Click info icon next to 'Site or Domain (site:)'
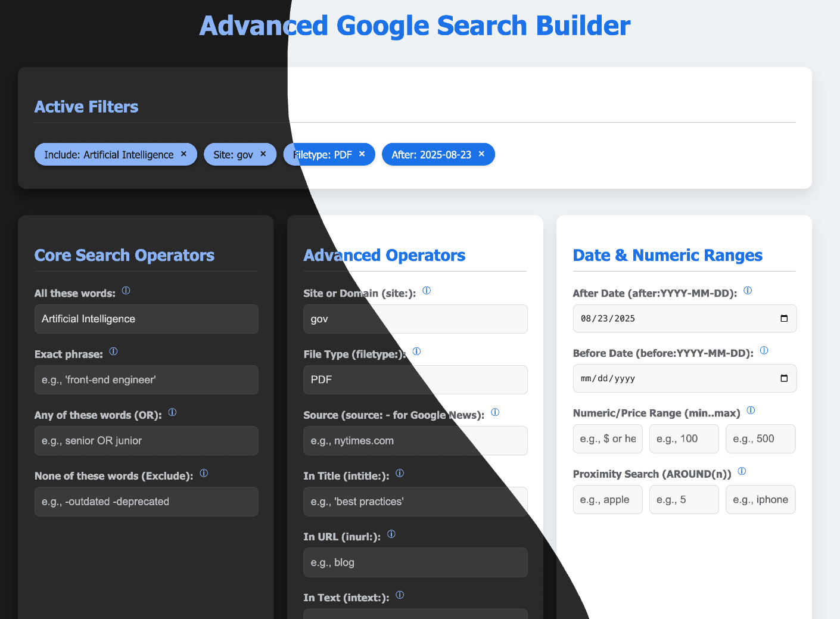Viewport: 840px width, 619px height. tap(427, 291)
